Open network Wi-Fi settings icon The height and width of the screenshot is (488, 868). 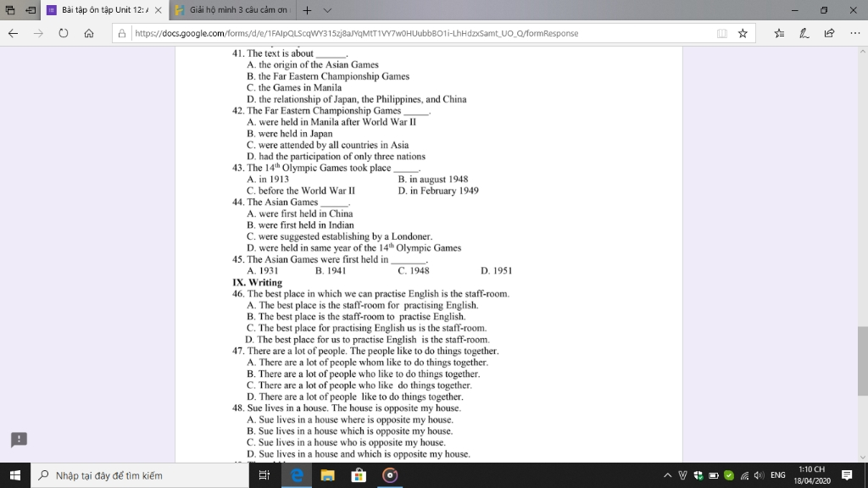744,475
